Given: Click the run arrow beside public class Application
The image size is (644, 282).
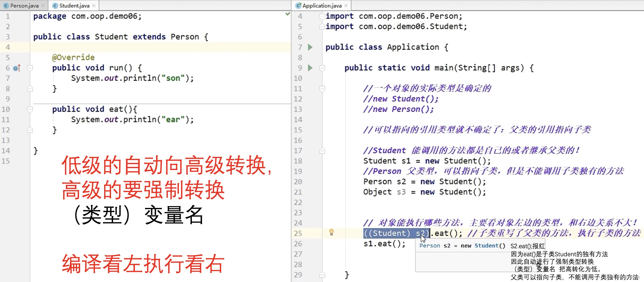Looking at the screenshot, I should [x=310, y=47].
